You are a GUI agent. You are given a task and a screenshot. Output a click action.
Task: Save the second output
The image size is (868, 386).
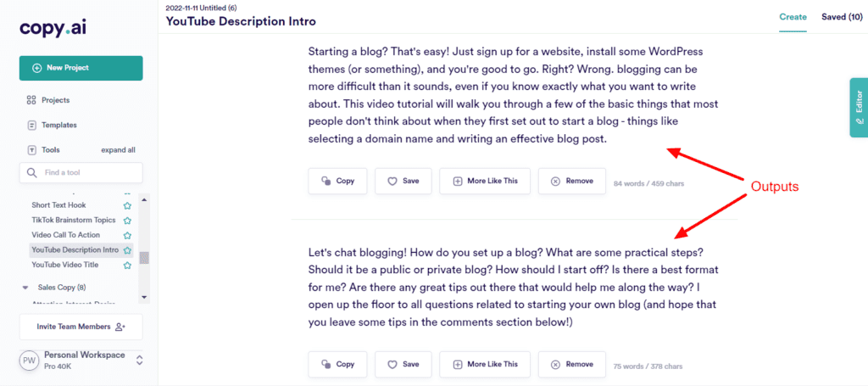click(403, 364)
